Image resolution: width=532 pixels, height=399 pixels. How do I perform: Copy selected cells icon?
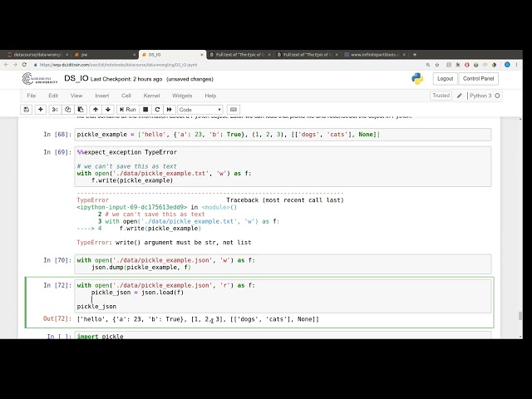[x=67, y=110]
